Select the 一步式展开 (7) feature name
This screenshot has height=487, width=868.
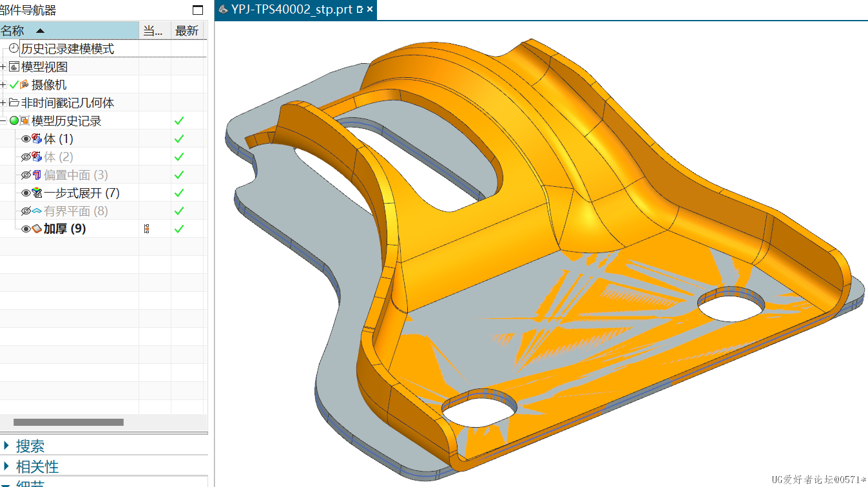[x=82, y=193]
